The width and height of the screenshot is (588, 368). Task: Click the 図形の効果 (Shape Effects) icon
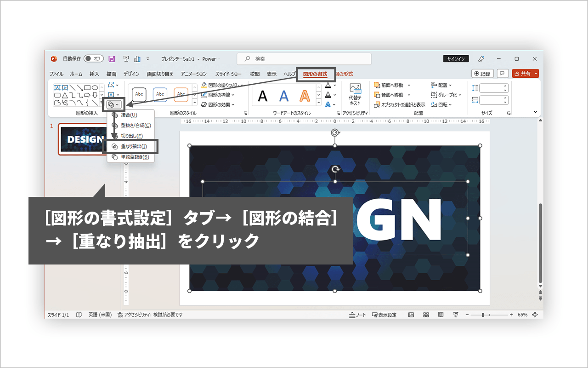pos(204,104)
